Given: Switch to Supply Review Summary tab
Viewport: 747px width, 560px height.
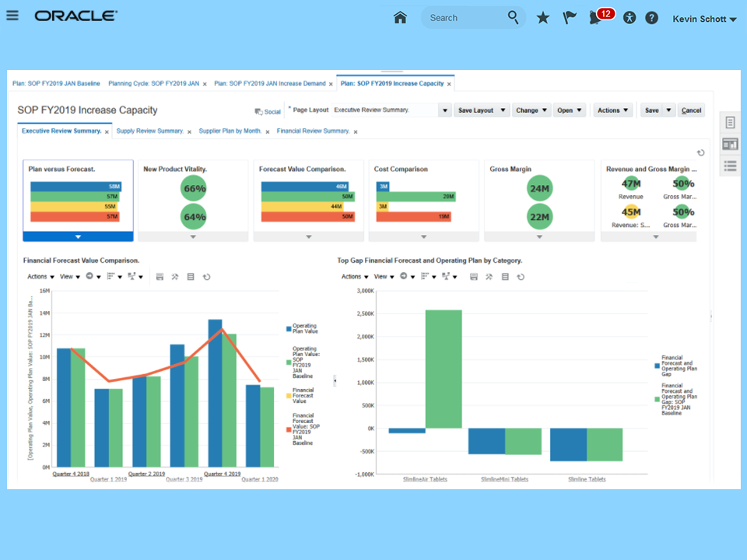Looking at the screenshot, I should (x=149, y=131).
